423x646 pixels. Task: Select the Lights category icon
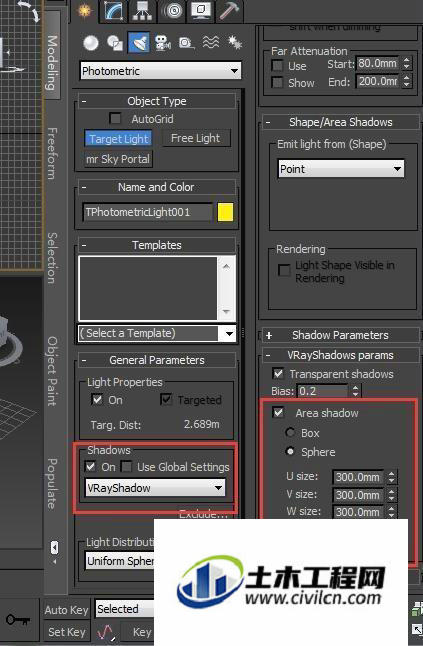click(139, 42)
